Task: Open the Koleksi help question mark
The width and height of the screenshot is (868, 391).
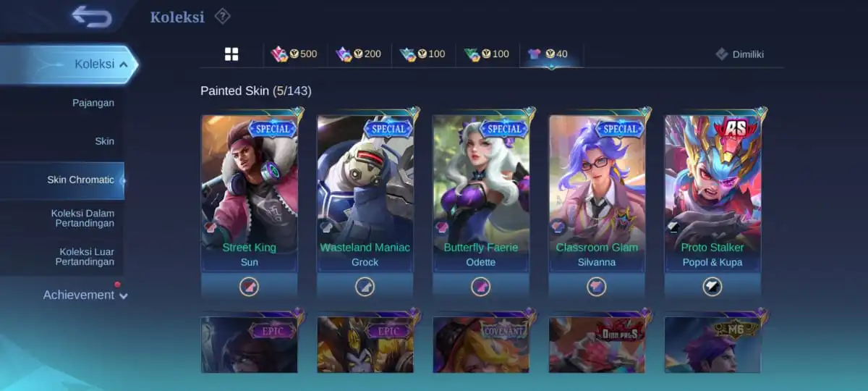Action: [223, 16]
